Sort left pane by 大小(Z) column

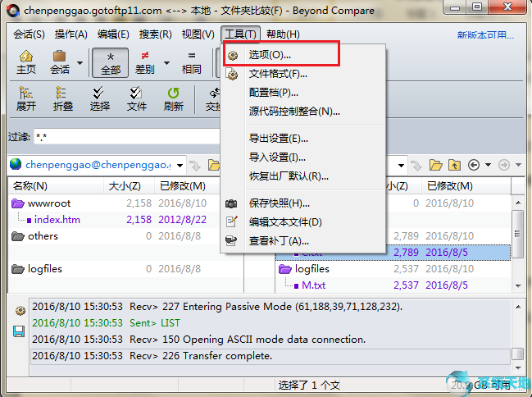point(129,185)
